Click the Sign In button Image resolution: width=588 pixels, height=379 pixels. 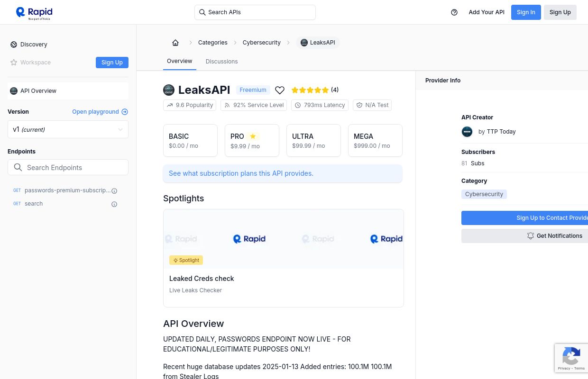(x=526, y=12)
